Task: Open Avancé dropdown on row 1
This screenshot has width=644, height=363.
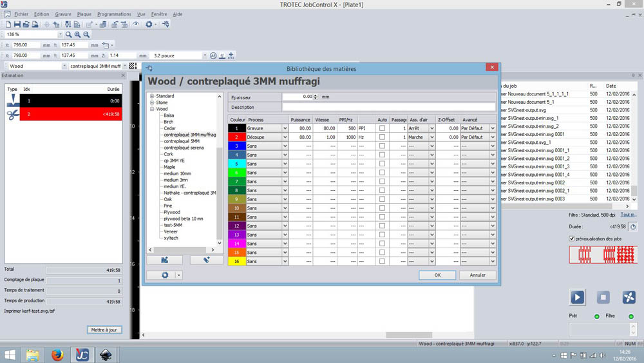Action: pyautogui.click(x=493, y=128)
